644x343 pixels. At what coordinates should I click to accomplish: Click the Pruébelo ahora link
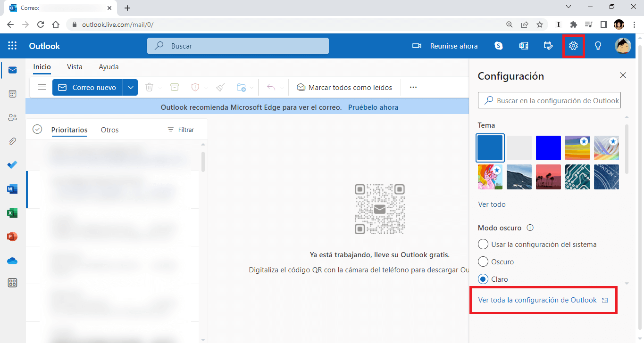tap(373, 107)
